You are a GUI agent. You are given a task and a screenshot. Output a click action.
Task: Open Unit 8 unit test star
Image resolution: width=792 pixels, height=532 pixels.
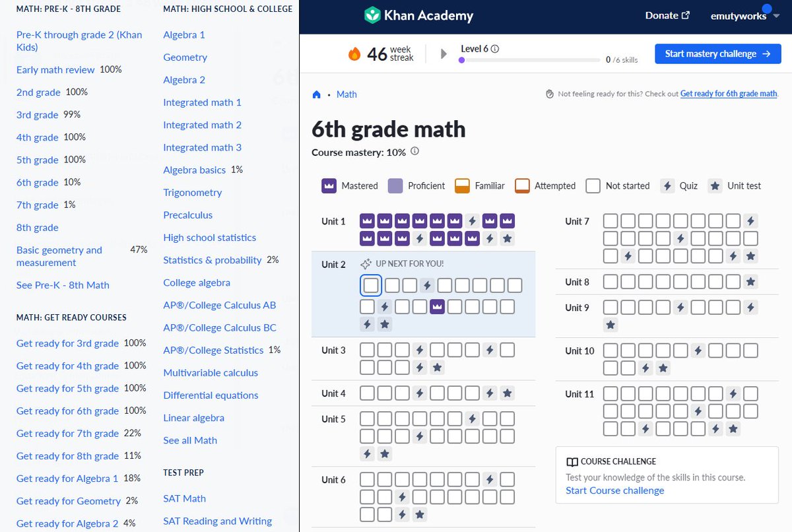click(750, 282)
